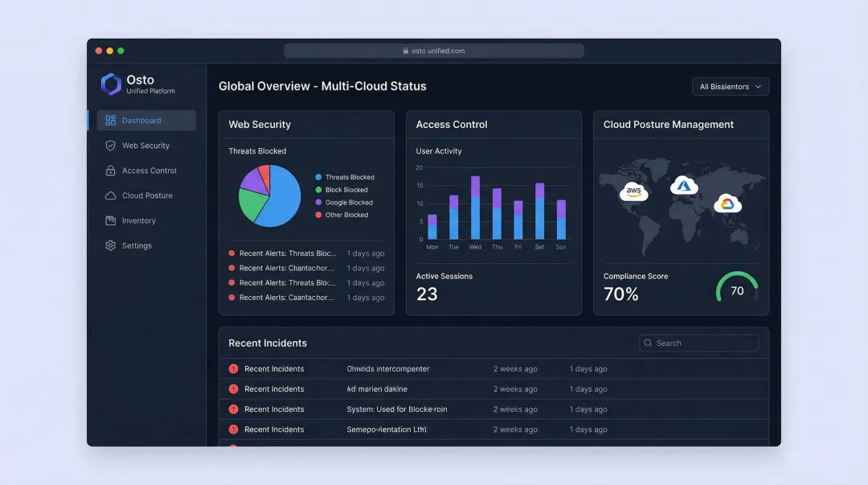Screen dimensions: 868x485
Task: Click the search magnifier in Recent Incidents
Action: 647,343
